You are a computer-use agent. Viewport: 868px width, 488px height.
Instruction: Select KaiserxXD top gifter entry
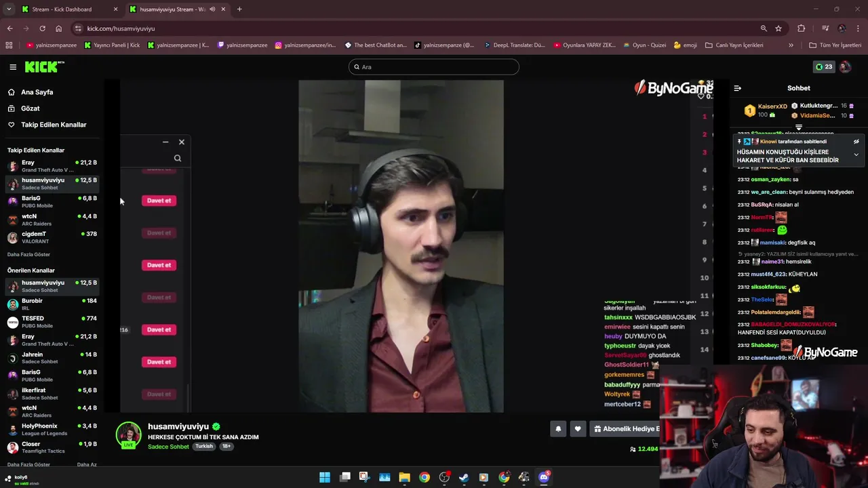click(x=768, y=110)
